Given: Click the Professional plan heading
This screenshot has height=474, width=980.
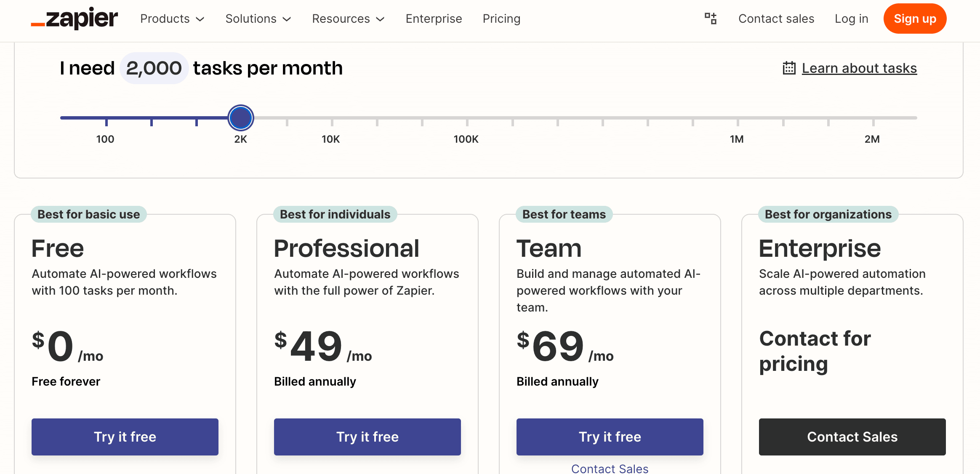Looking at the screenshot, I should 346,248.
